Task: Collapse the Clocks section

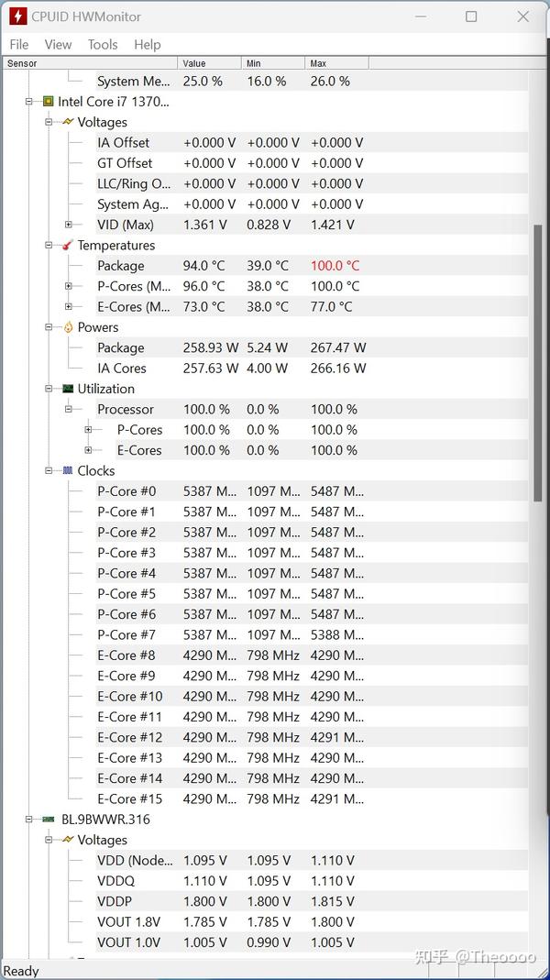Action: click(x=49, y=470)
